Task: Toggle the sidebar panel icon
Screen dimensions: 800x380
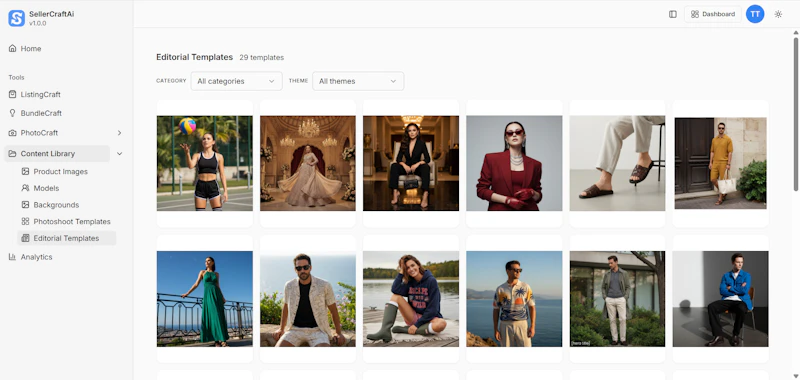Action: 672,14
